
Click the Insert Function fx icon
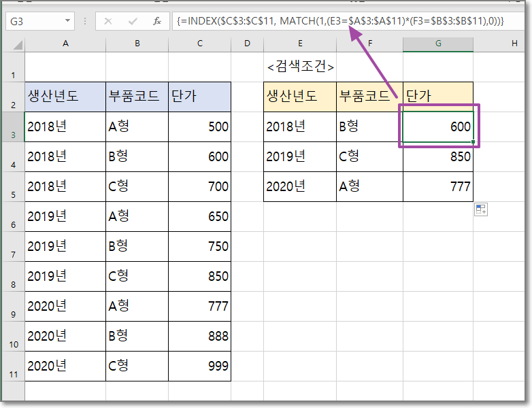[156, 21]
